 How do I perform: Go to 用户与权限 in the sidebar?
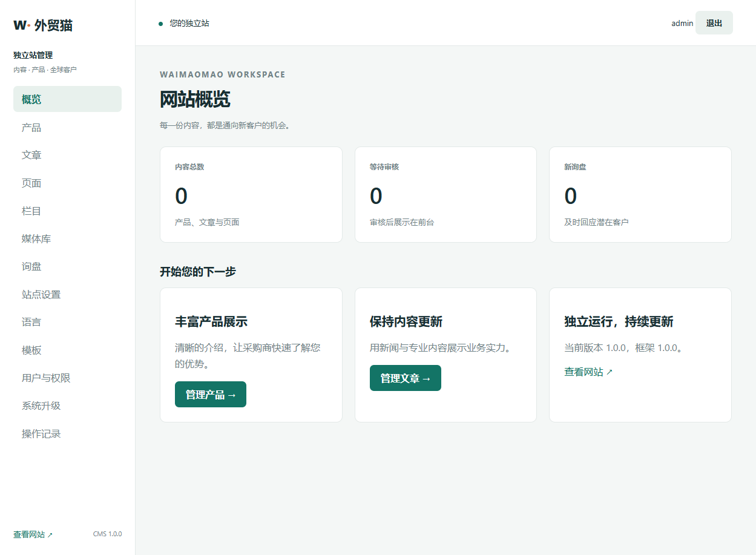67,378
